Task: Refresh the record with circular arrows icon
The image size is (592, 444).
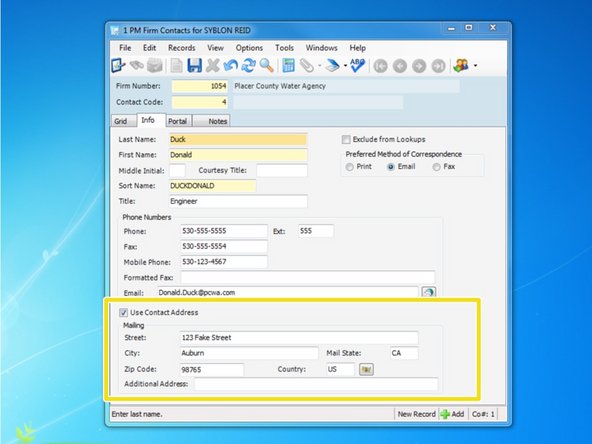Action: (248, 66)
